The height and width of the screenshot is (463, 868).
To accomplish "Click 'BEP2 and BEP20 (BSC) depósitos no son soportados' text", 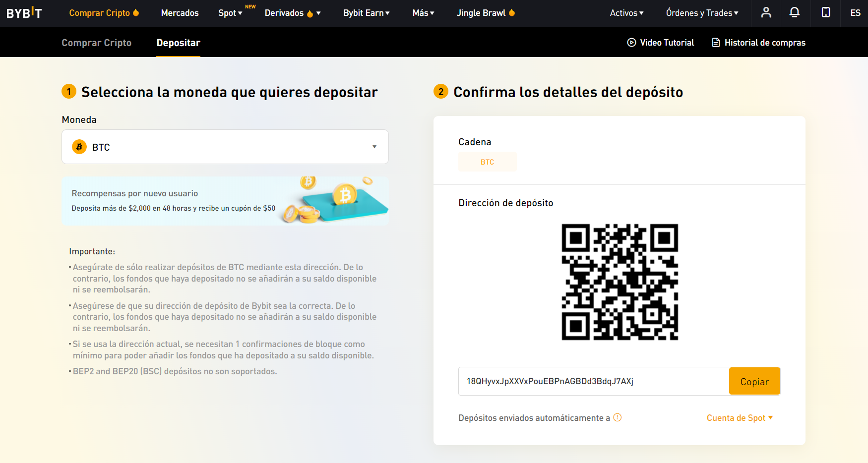I will point(175,371).
